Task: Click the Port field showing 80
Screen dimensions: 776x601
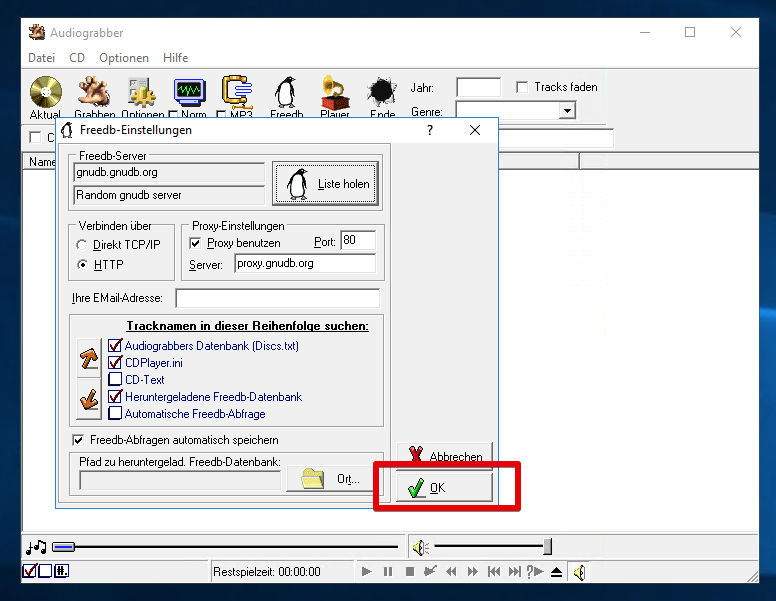Action: pyautogui.click(x=358, y=240)
